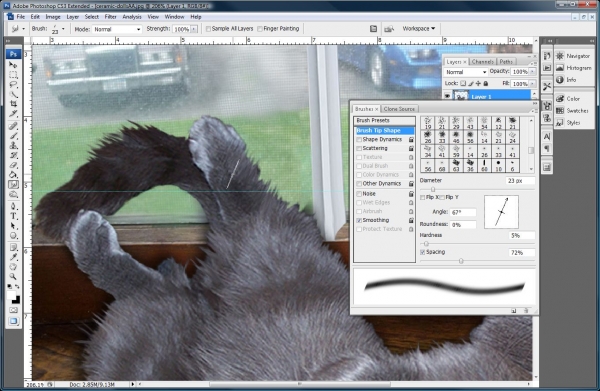Switch to the Clone Source tab
The height and width of the screenshot is (391, 600).
(399, 109)
